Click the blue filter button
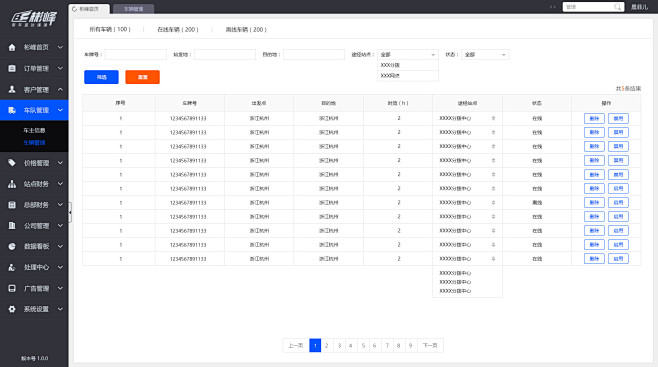This screenshot has width=658, height=367. coord(101,77)
